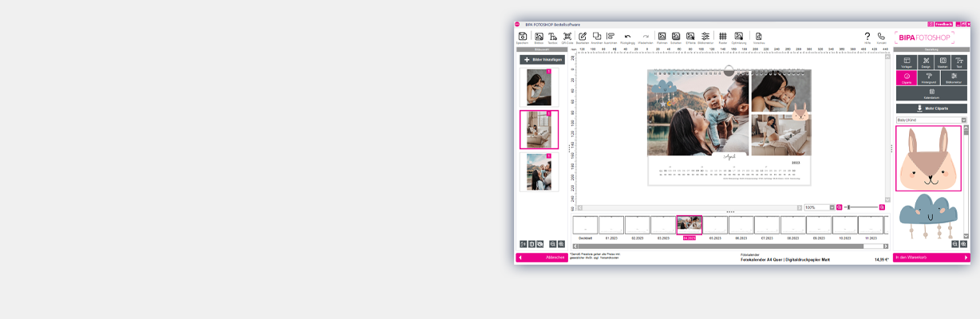Open the Hintergrund tab

929,77
